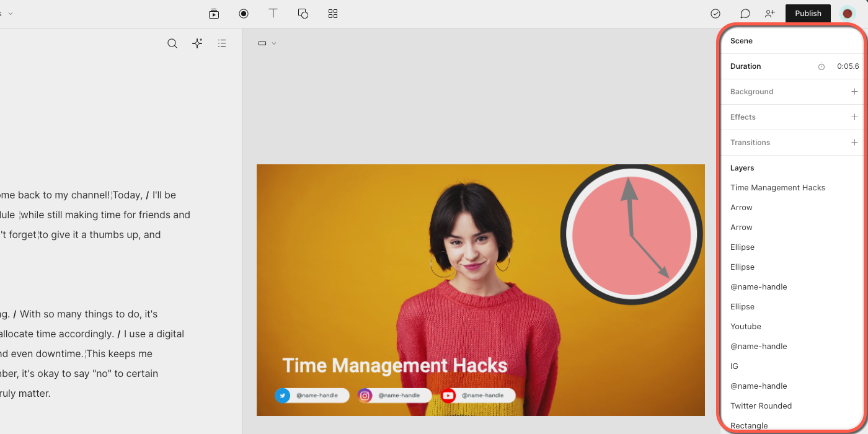Select the Text tool
Screen dimensions: 868x434
coord(273,14)
